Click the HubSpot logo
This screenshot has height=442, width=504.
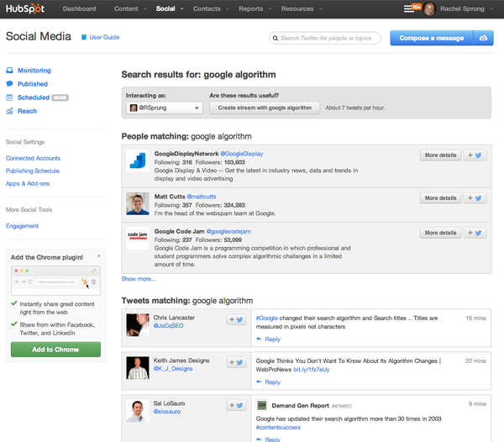click(x=26, y=8)
